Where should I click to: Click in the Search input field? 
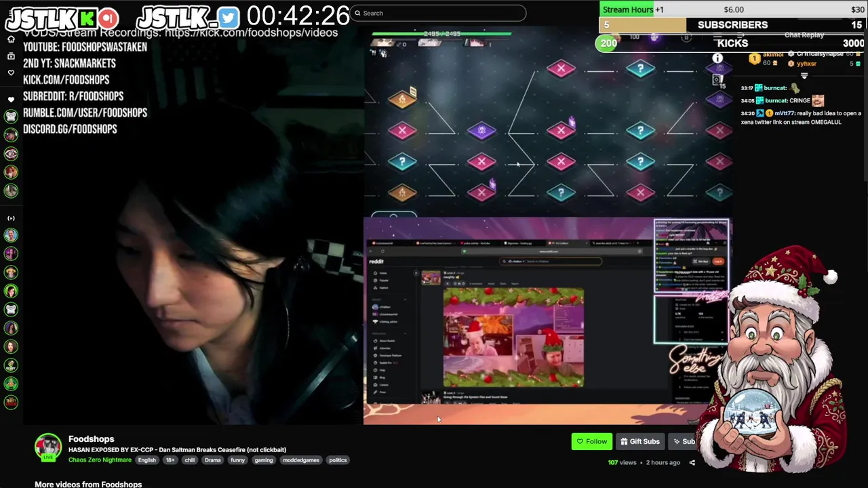(438, 13)
